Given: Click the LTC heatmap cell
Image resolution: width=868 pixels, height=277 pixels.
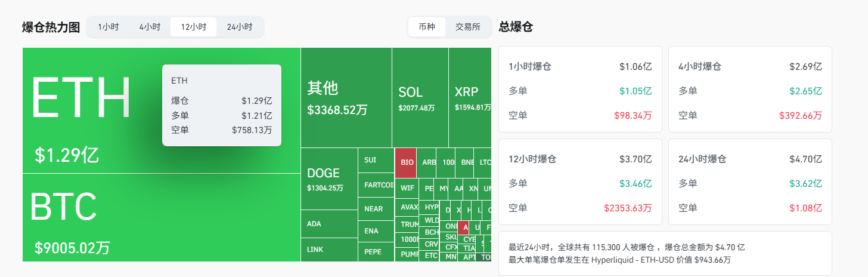Looking at the screenshot, I should click(x=483, y=162).
